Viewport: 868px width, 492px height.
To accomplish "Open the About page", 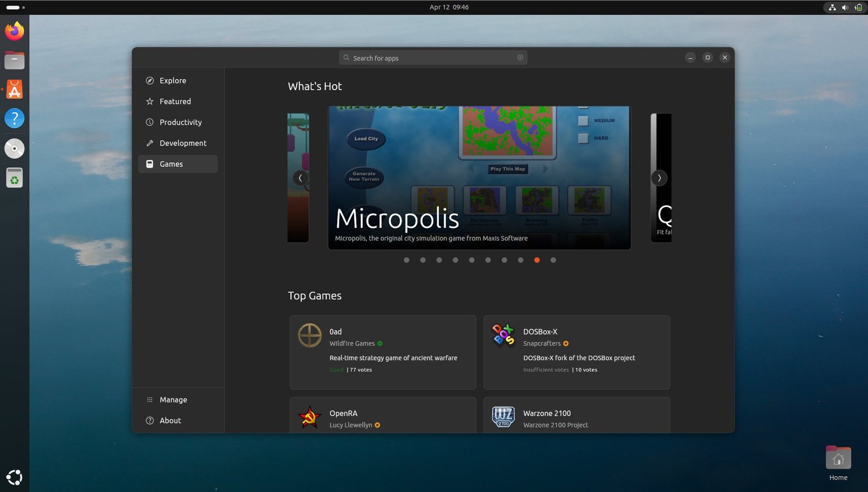I will tap(170, 421).
